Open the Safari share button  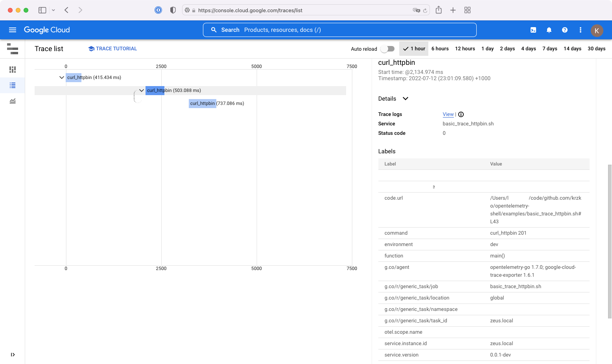tap(439, 10)
